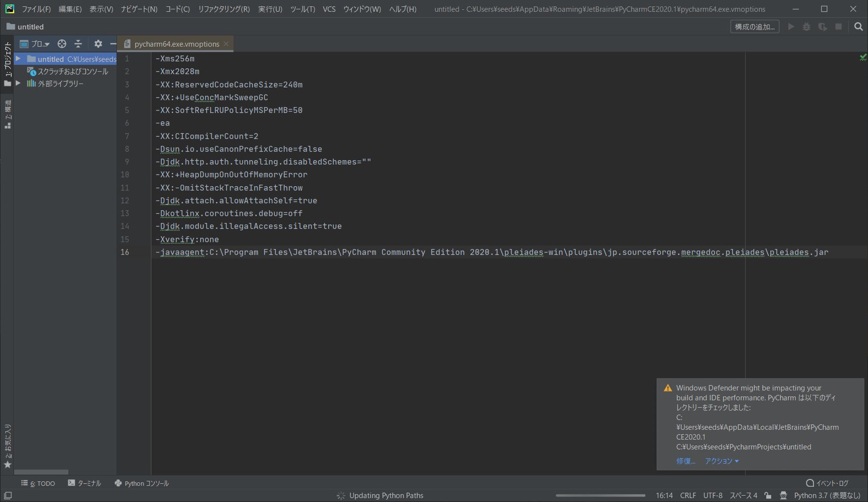Toggle the Z: 構造 side tool window
868x502 pixels.
(7, 114)
